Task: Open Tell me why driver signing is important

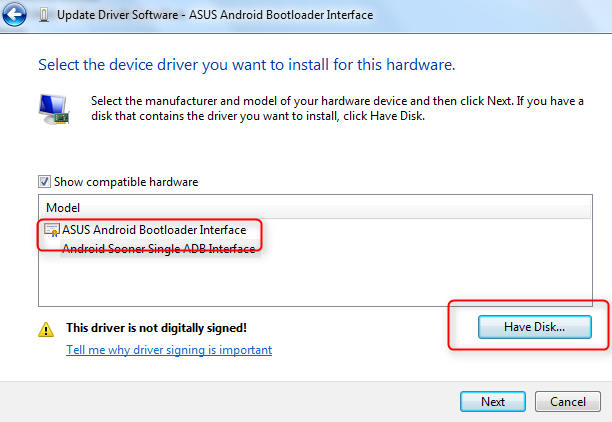Action: pos(169,350)
